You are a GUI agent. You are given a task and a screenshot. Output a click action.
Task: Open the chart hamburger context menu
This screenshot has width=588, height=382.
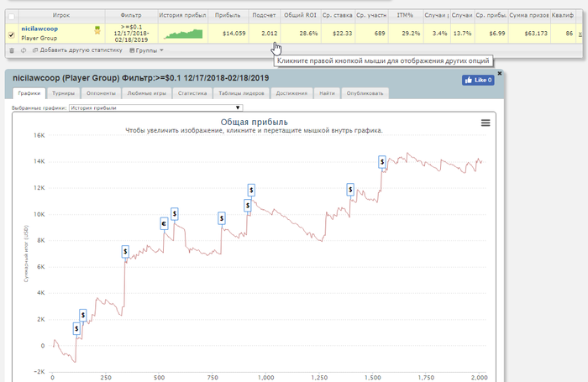486,123
